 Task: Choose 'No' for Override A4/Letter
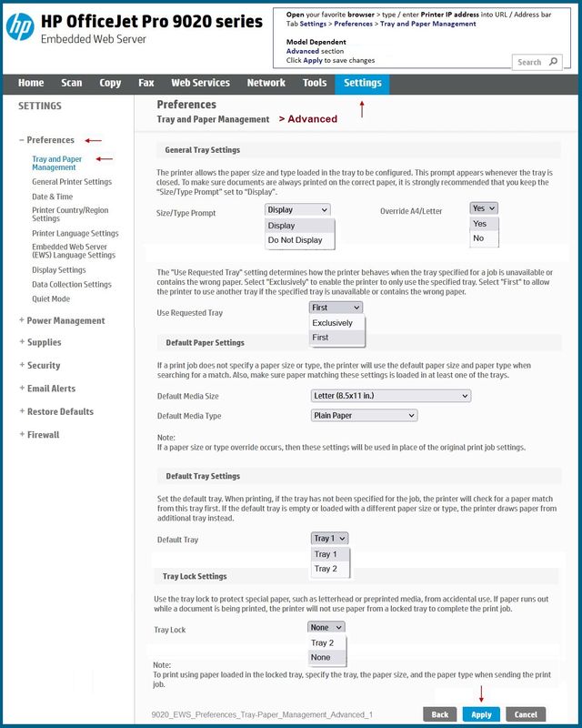484,238
